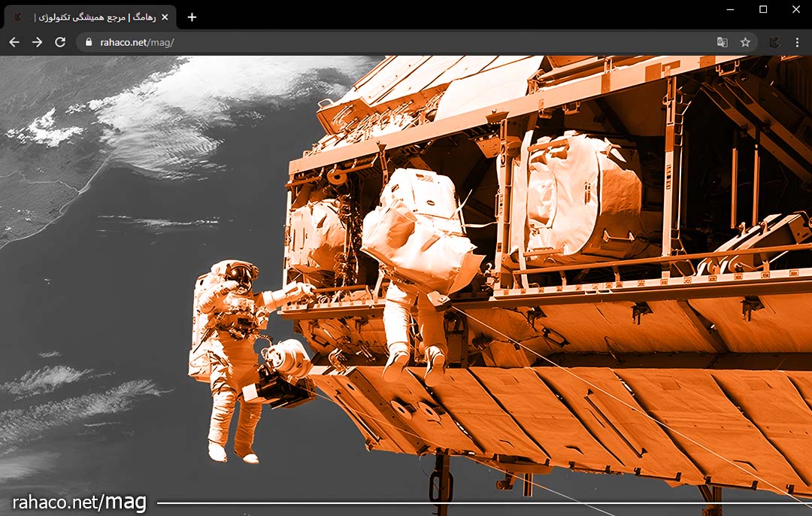The height and width of the screenshot is (516, 812).
Task: Click the favicon on the open tab
Action: pos(18,17)
